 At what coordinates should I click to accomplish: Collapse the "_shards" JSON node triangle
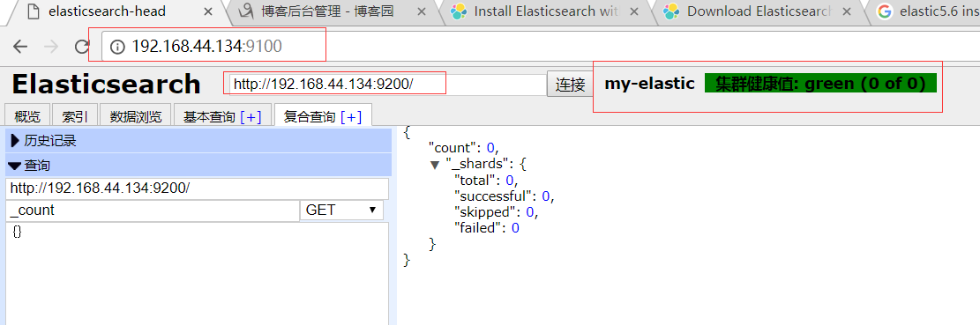pos(434,165)
